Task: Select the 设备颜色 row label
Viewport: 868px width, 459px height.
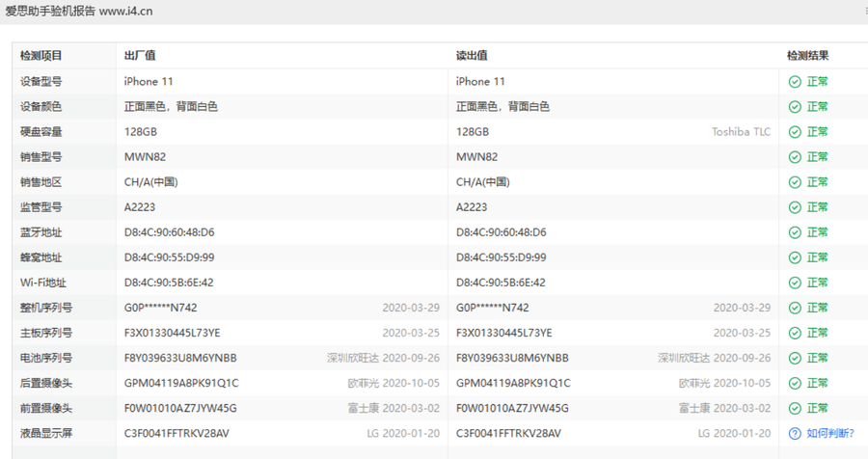Action: coord(41,106)
